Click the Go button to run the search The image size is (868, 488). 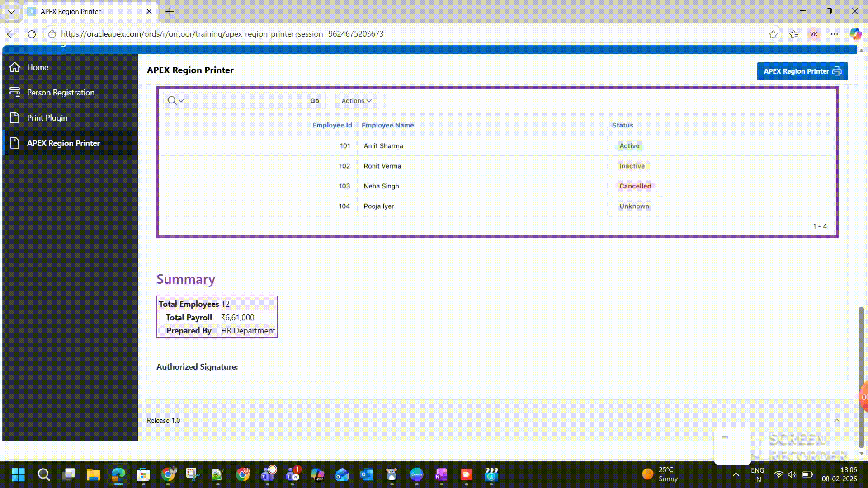click(314, 100)
